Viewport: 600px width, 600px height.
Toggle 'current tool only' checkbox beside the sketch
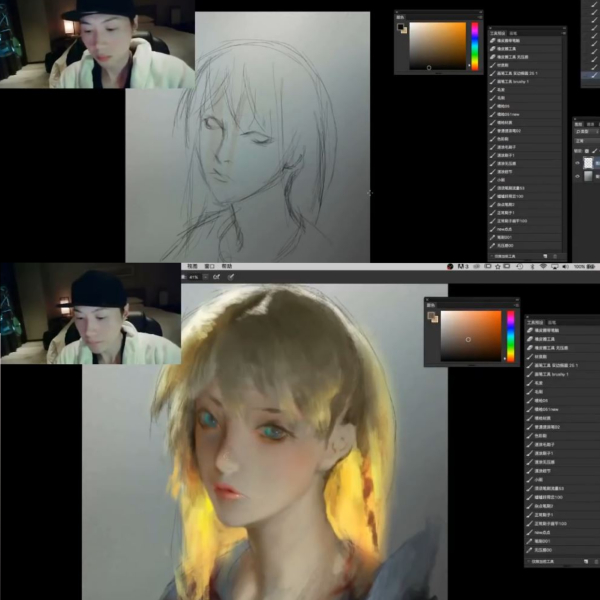[492, 256]
